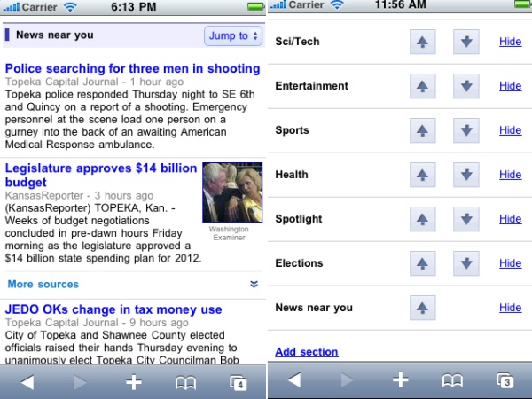Tap News near you section header

pyautogui.click(x=55, y=35)
